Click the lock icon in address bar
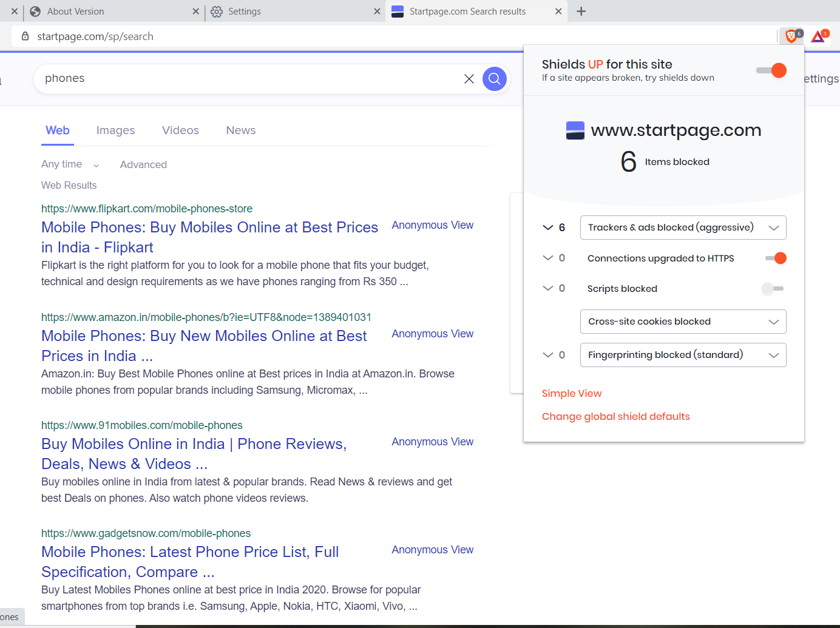 point(25,36)
